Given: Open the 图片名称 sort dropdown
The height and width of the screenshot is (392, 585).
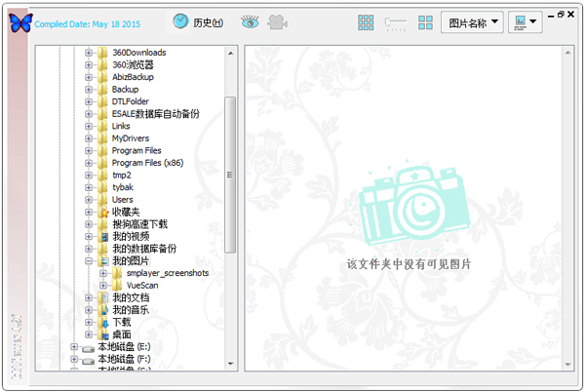Looking at the screenshot, I should [x=473, y=21].
